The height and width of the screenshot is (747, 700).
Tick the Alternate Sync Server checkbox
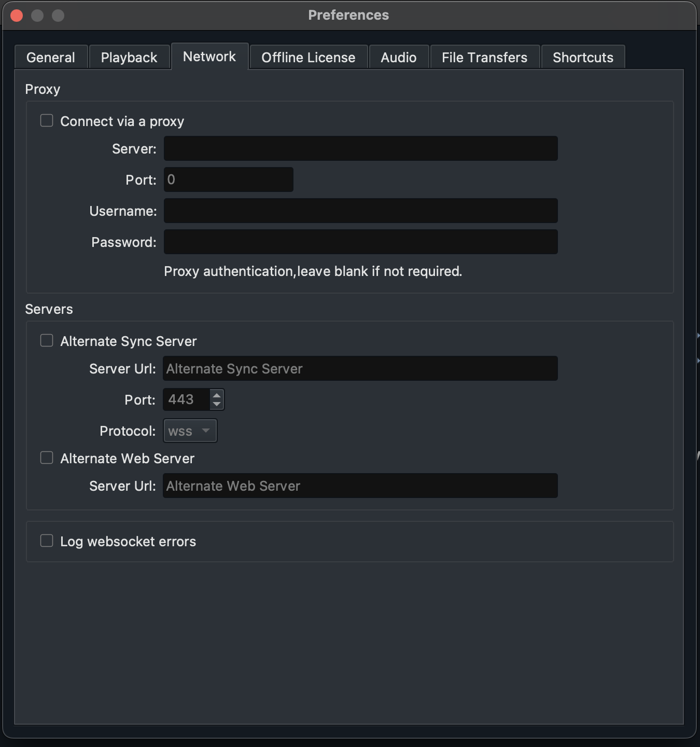47,341
